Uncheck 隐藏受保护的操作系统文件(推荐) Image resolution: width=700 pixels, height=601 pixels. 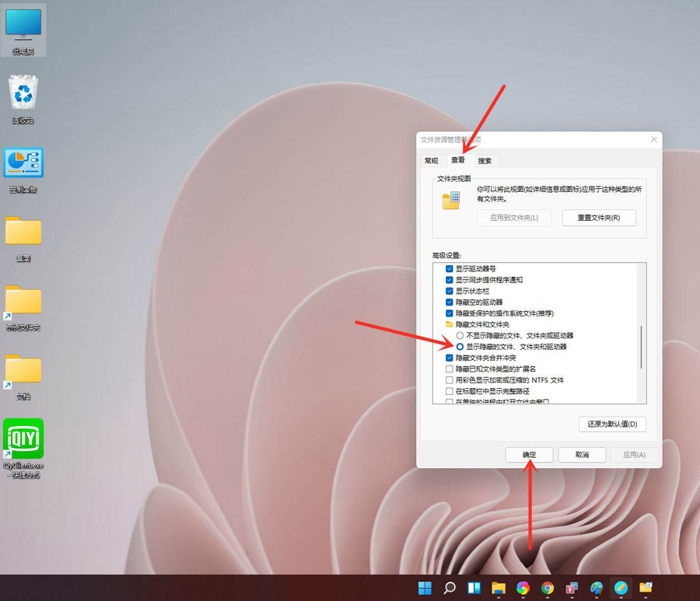(449, 313)
